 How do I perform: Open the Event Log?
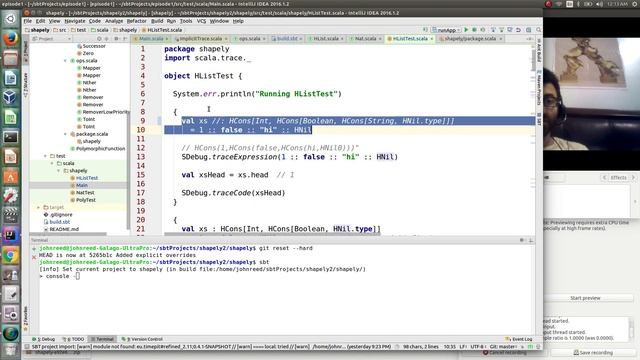(519, 339)
